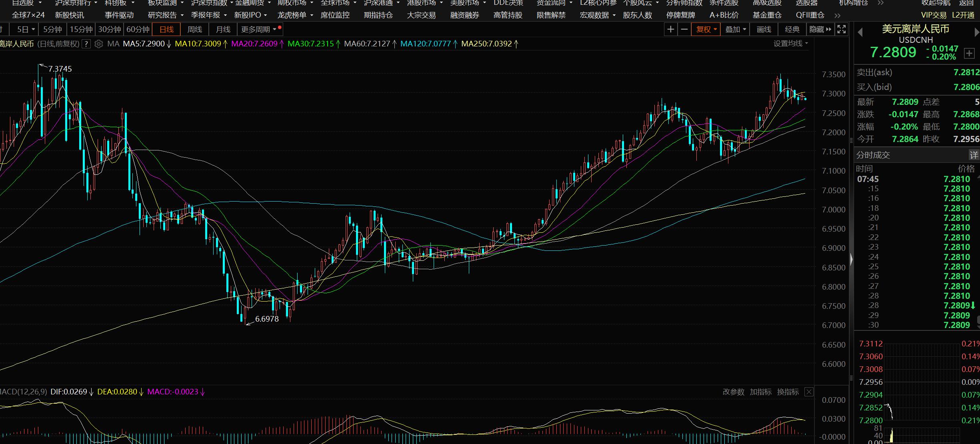Screen dimensions: 980x444
Task: Close the MACD indicator panel
Action: click(x=809, y=392)
